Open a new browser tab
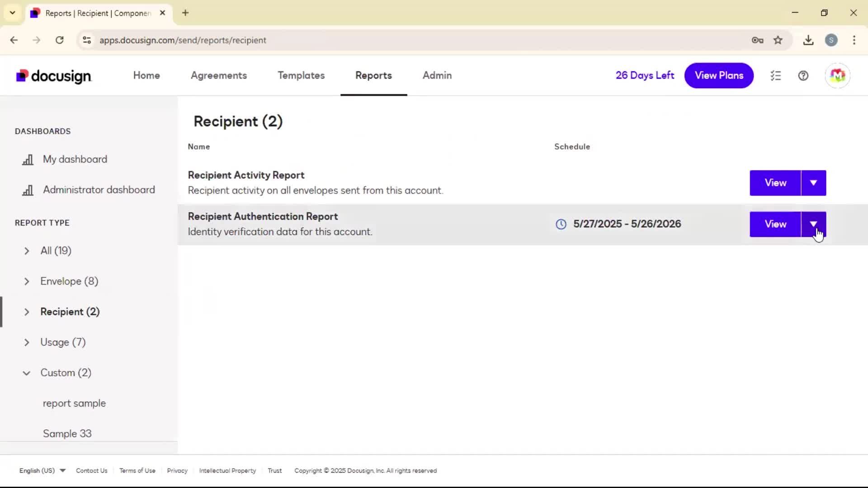The image size is (868, 488). pyautogui.click(x=185, y=13)
